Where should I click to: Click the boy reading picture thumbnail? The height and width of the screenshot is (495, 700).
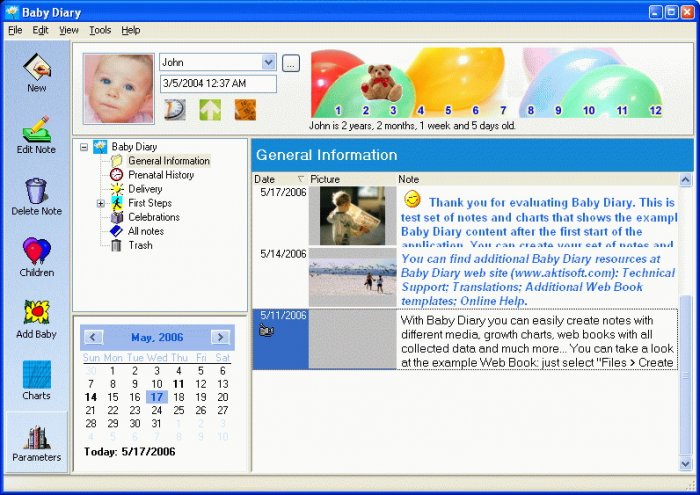click(352, 216)
